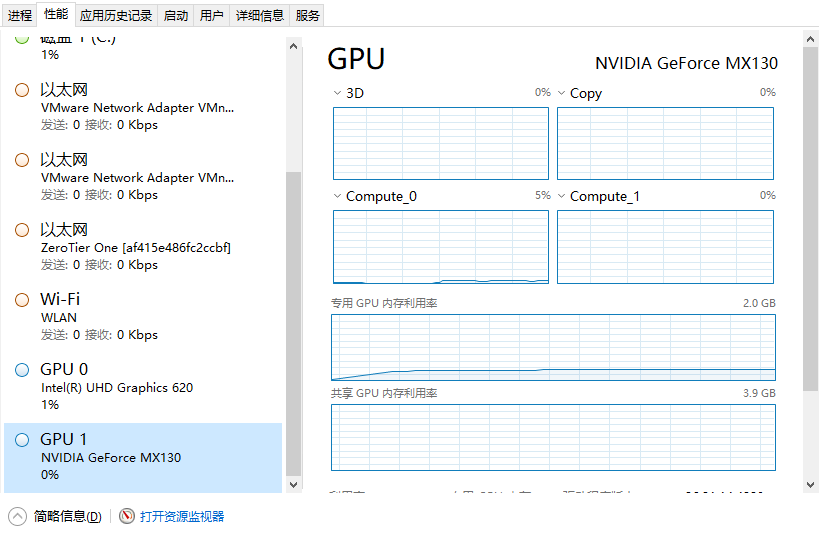Click the 共享 GPU 内存利用率 graph

pos(553,438)
